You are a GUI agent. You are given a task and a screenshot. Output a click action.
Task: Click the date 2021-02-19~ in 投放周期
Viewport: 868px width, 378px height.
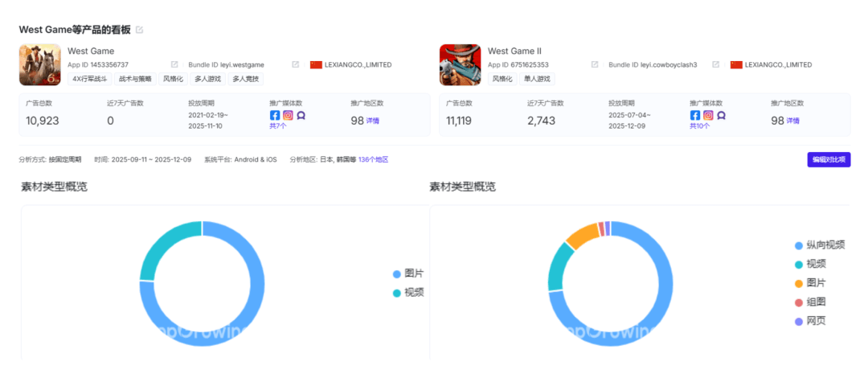[x=208, y=115]
